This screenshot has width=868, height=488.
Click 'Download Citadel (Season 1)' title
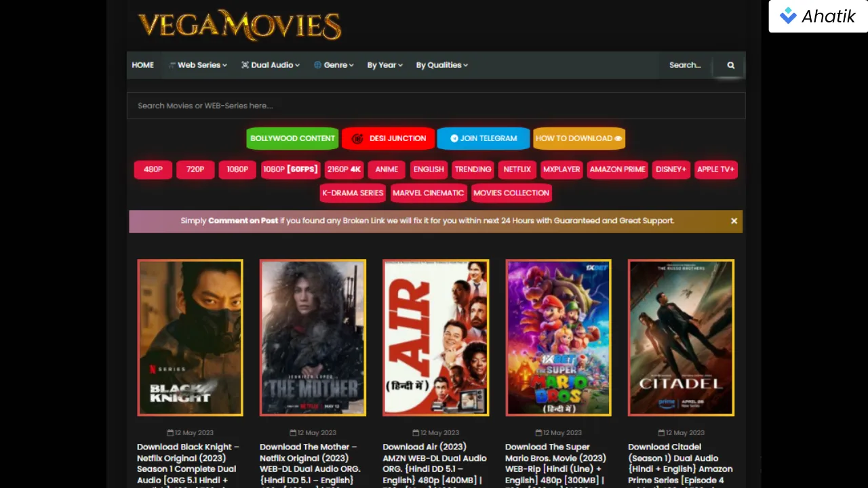coord(680,465)
